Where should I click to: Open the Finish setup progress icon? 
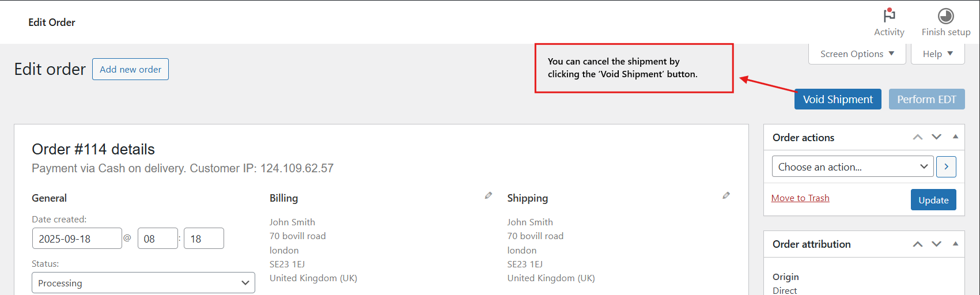pyautogui.click(x=945, y=16)
